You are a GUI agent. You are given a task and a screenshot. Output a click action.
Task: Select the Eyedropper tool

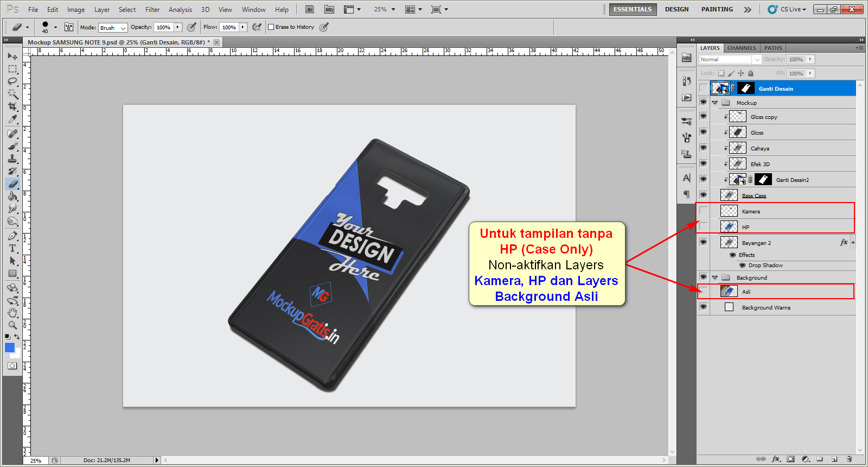click(12, 119)
